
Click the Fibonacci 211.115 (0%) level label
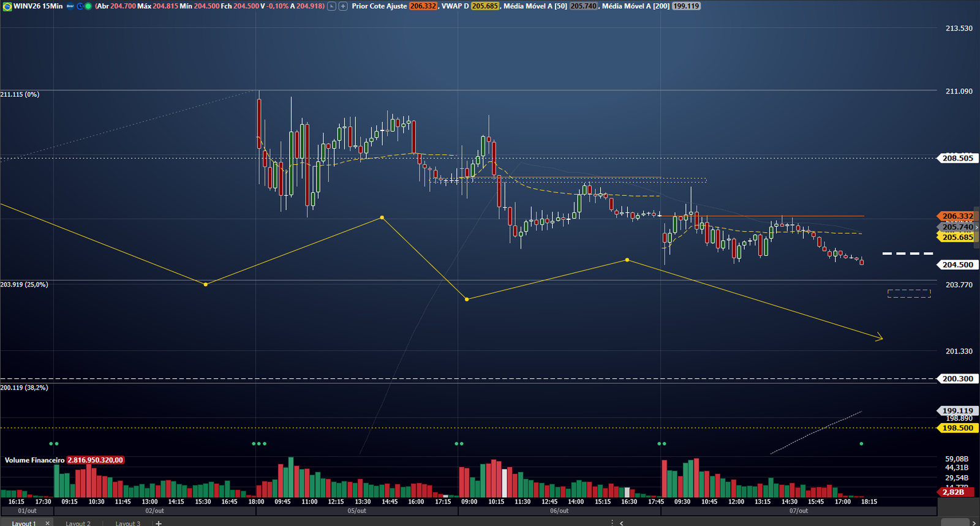[x=20, y=94]
